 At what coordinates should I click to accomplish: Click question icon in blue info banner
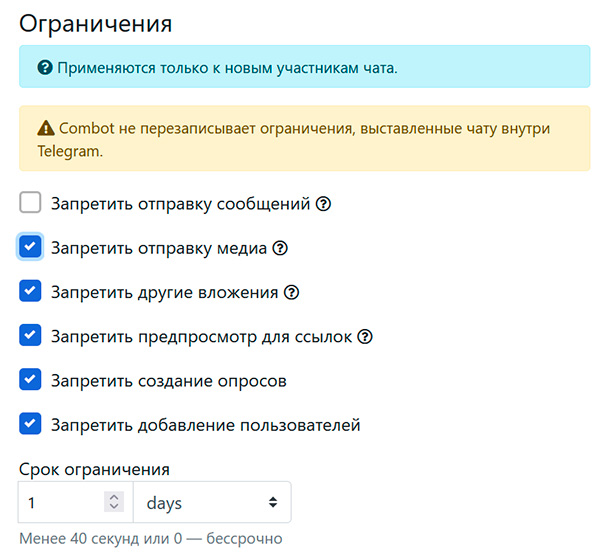44,68
